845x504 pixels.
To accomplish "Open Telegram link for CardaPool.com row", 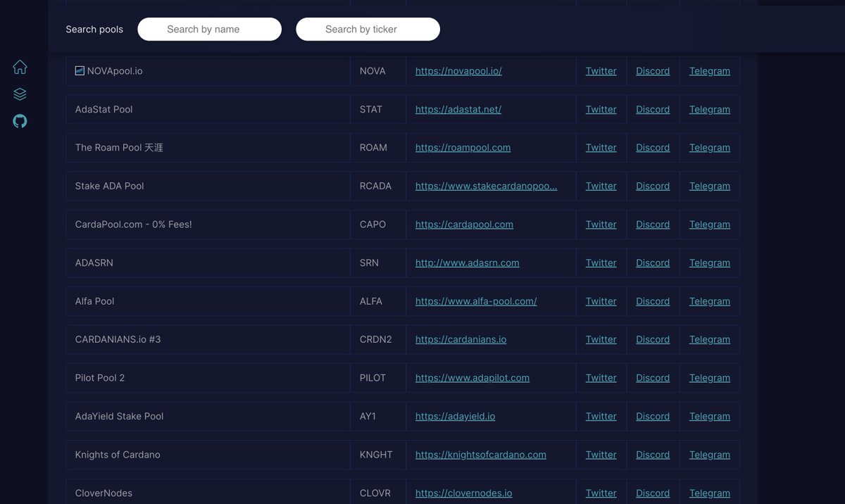I will point(710,225).
